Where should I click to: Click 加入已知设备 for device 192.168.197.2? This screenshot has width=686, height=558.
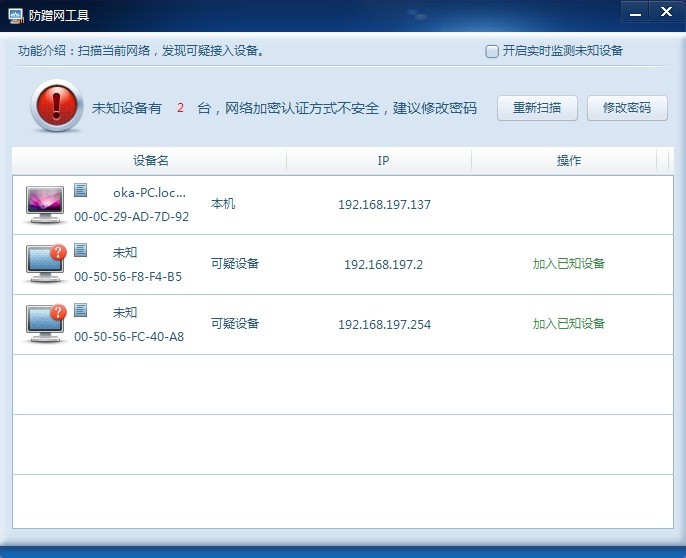(568, 264)
